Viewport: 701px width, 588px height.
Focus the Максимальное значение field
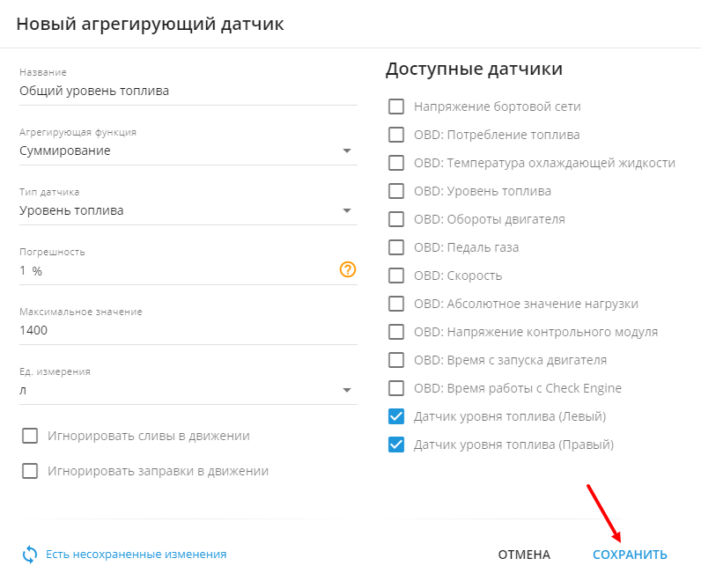(188, 330)
